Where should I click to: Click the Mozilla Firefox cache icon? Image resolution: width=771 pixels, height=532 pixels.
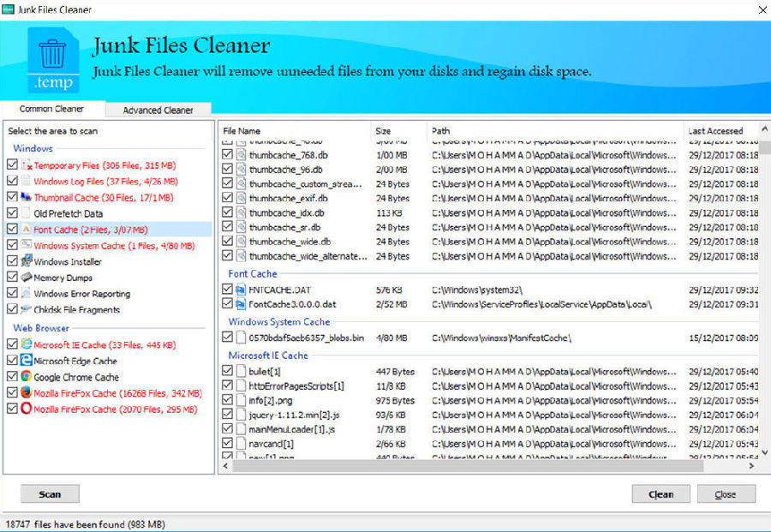point(27,392)
